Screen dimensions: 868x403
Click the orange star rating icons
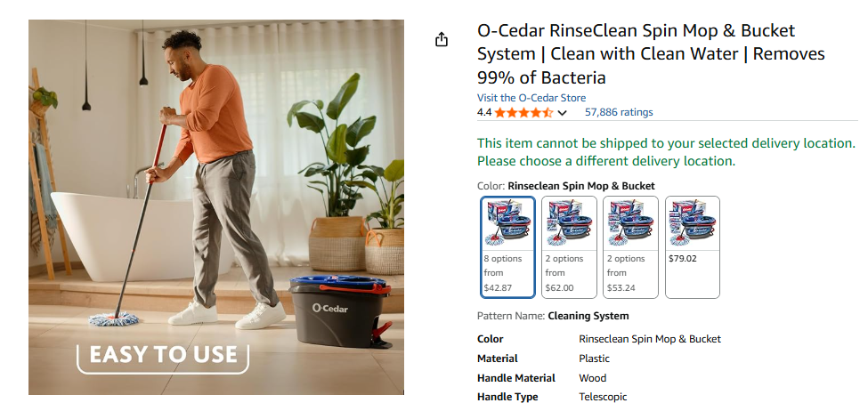tap(523, 113)
